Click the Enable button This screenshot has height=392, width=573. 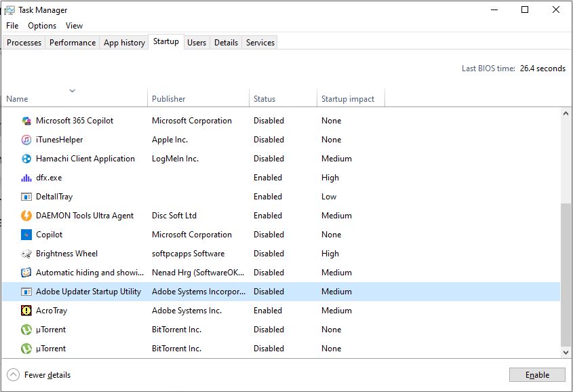tap(537, 375)
